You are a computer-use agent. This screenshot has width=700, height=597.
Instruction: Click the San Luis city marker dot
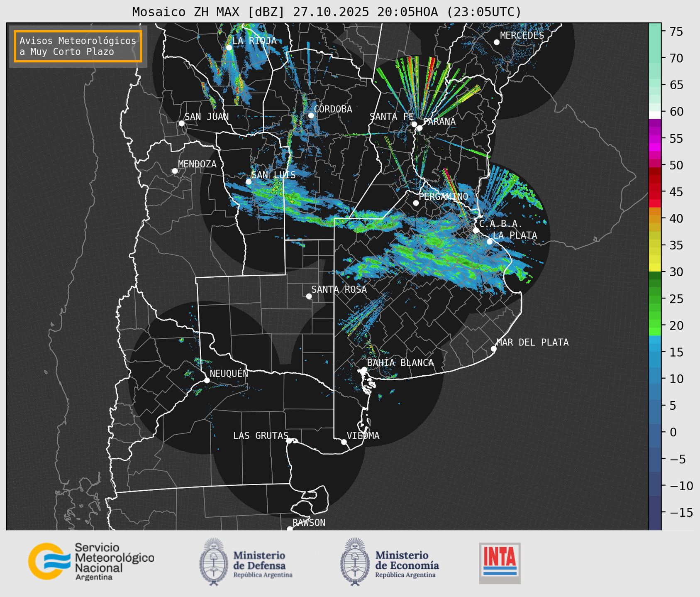[248, 182]
